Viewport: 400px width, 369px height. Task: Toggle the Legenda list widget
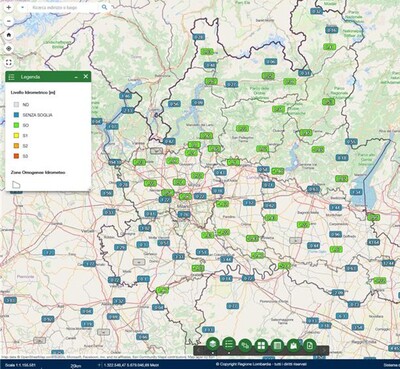[229, 344]
